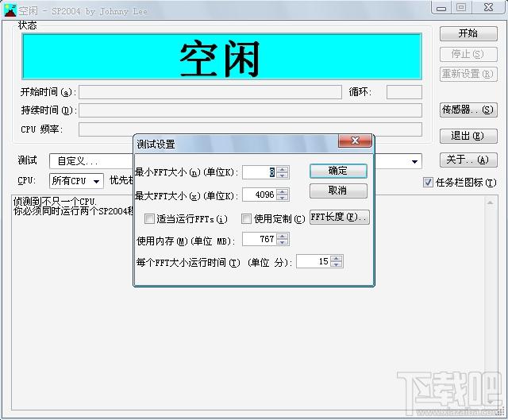Close the SP2004 main window
Screen dimensions: 508x420
pyautogui.click(x=489, y=8)
